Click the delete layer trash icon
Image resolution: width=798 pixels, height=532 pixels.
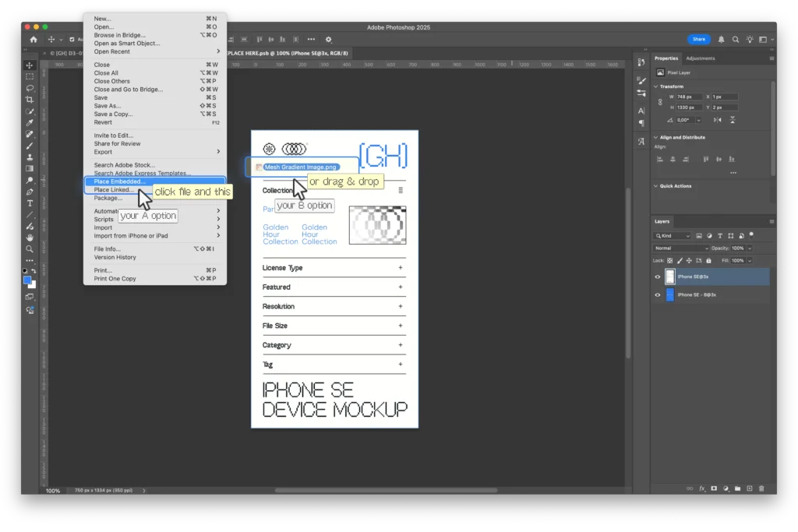(x=761, y=488)
